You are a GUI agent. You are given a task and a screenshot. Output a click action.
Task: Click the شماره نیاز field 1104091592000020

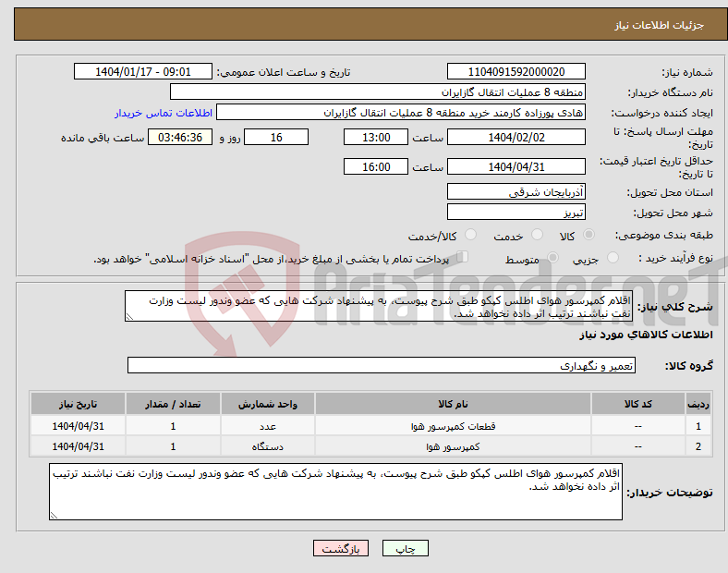[x=516, y=72]
